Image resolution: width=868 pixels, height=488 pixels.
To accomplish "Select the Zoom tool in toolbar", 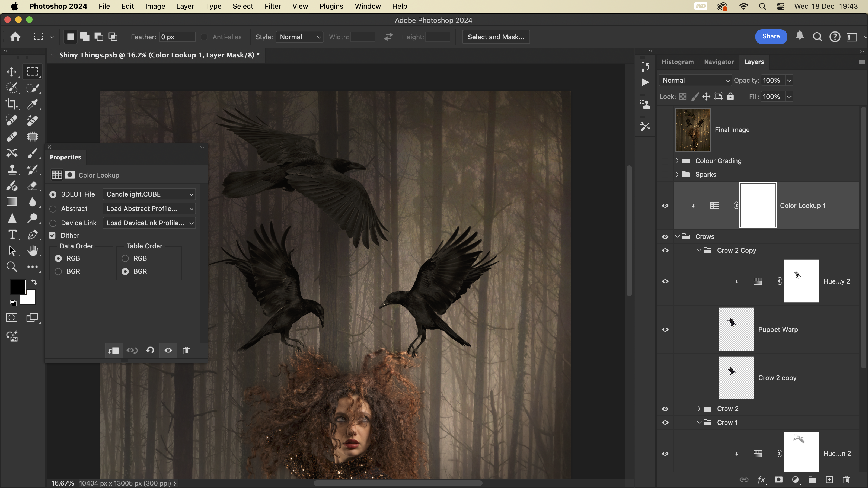I will (12, 267).
